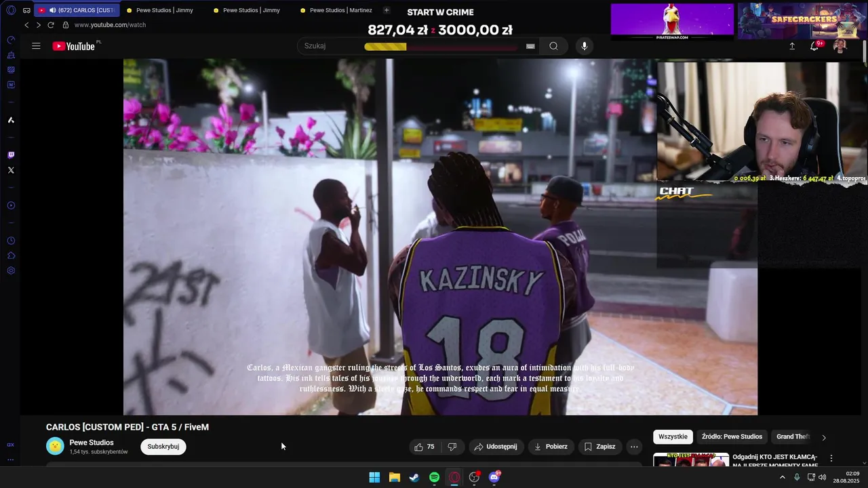The image size is (868, 488).
Task: Select the Grand Theft filter chip
Action: pyautogui.click(x=793, y=436)
